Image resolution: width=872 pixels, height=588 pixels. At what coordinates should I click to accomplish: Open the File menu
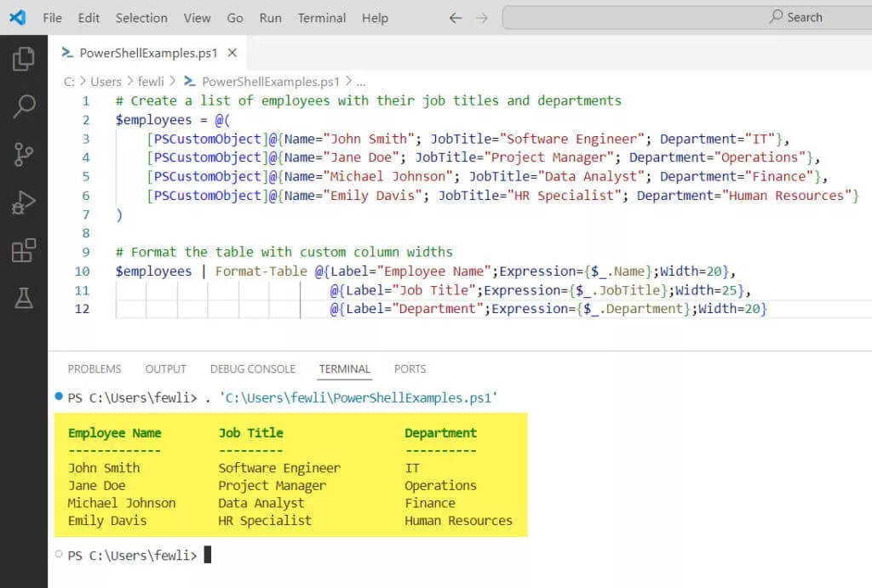tap(52, 18)
